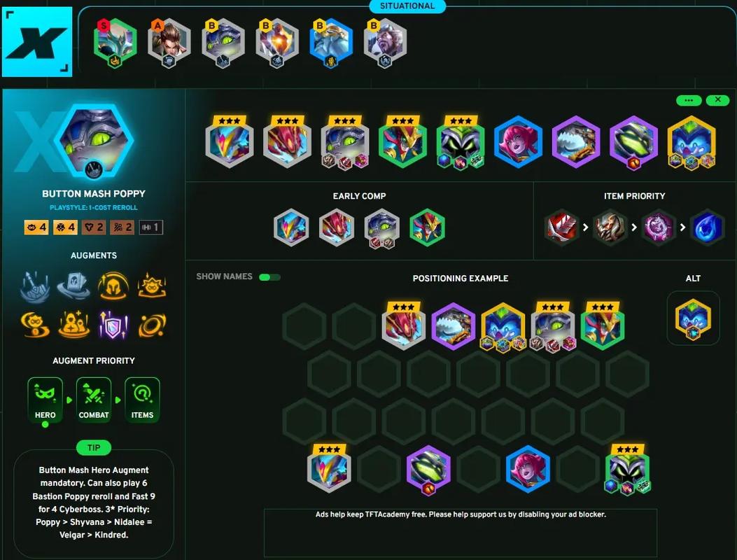This screenshot has width=737, height=560.
Task: Select the Combat augment priority button
Action: coord(94,400)
